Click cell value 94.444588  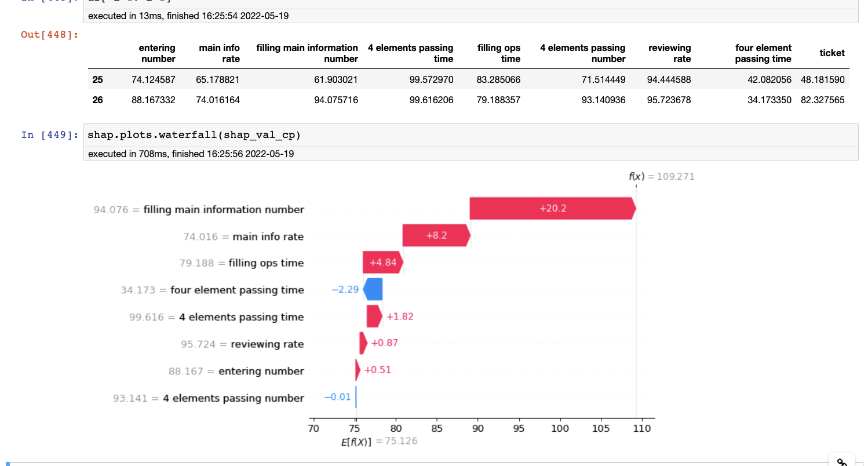669,79
